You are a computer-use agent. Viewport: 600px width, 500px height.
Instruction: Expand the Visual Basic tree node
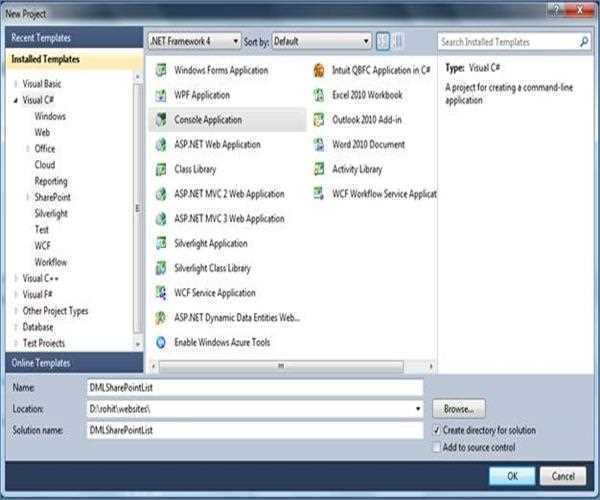coord(15,84)
